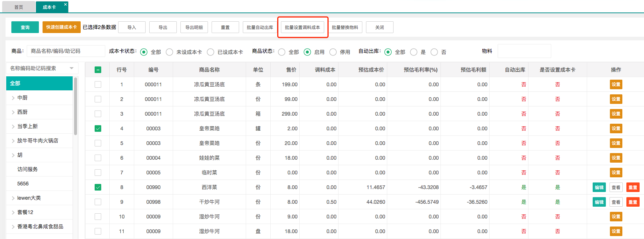Close the 成本卡 tab with its x icon
Screen dimensions: 644x239
[65, 4]
